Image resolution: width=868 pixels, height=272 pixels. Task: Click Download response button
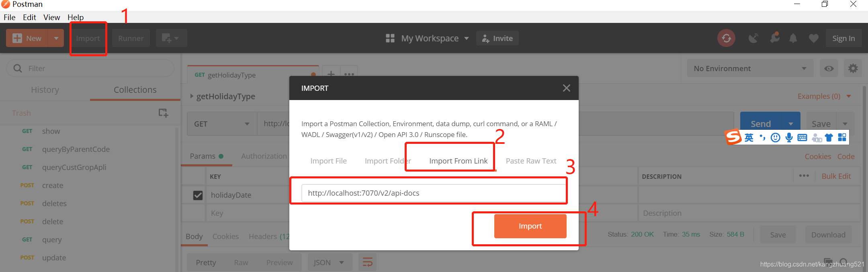pos(828,235)
